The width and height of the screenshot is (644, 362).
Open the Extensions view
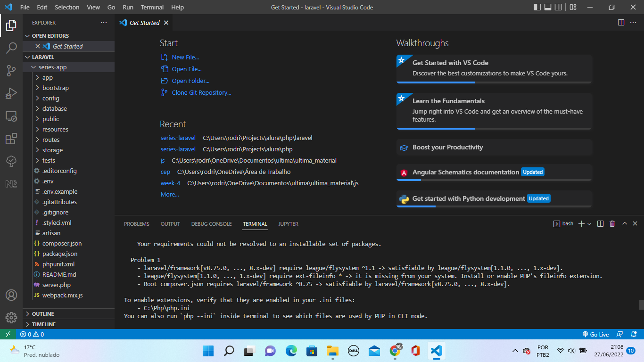11,139
